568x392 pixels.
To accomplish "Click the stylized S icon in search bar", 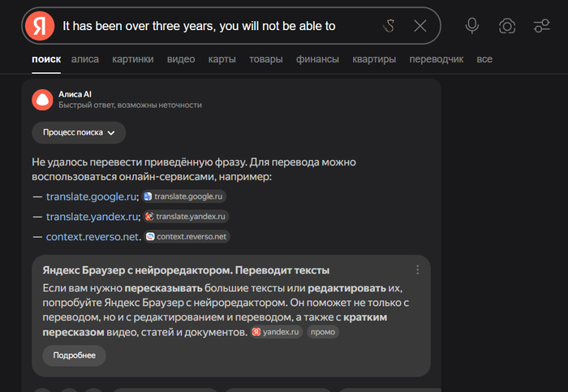I will click(x=389, y=26).
